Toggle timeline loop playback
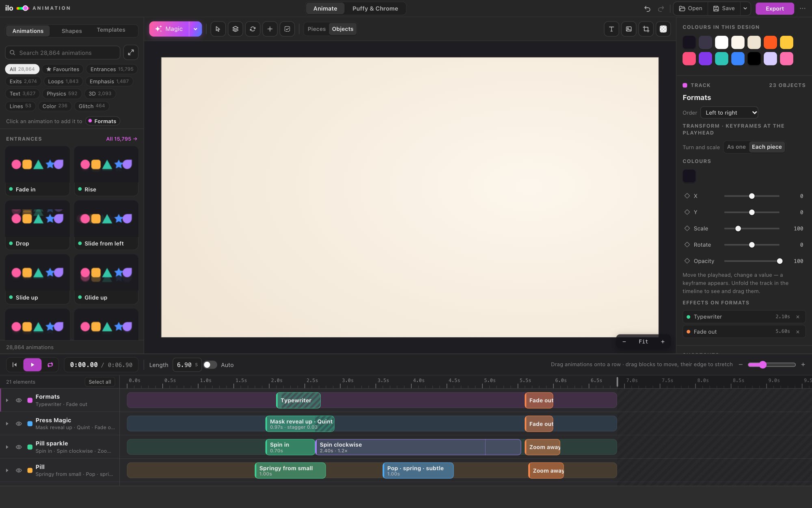812x508 pixels. pyautogui.click(x=50, y=365)
